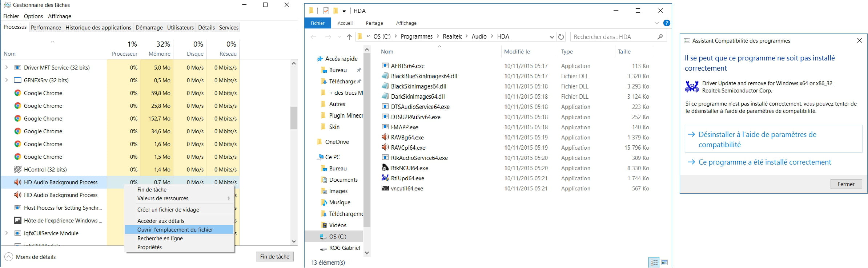
Task: Open the quick access toolbar customize dropdown
Action: (344, 11)
